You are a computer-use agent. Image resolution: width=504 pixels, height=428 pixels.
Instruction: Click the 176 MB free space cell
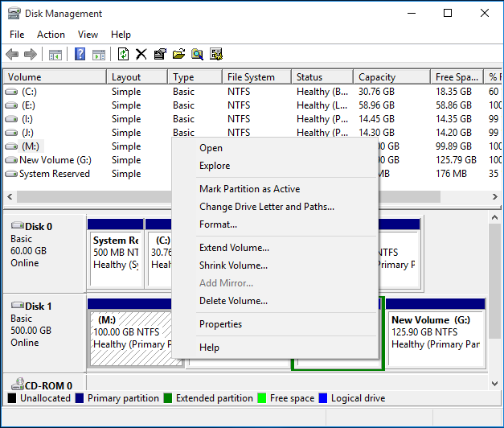tap(451, 174)
